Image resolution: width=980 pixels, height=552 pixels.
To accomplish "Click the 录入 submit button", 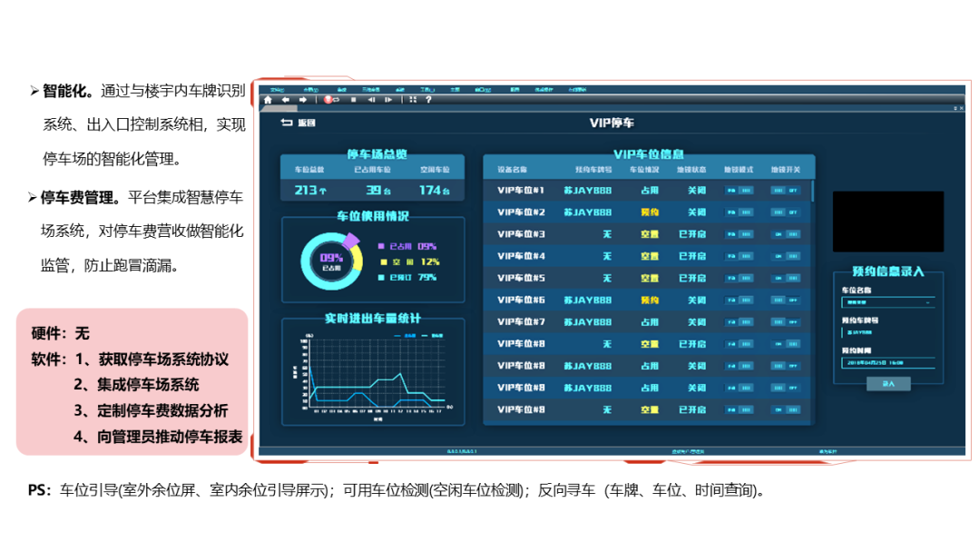I will tap(888, 384).
